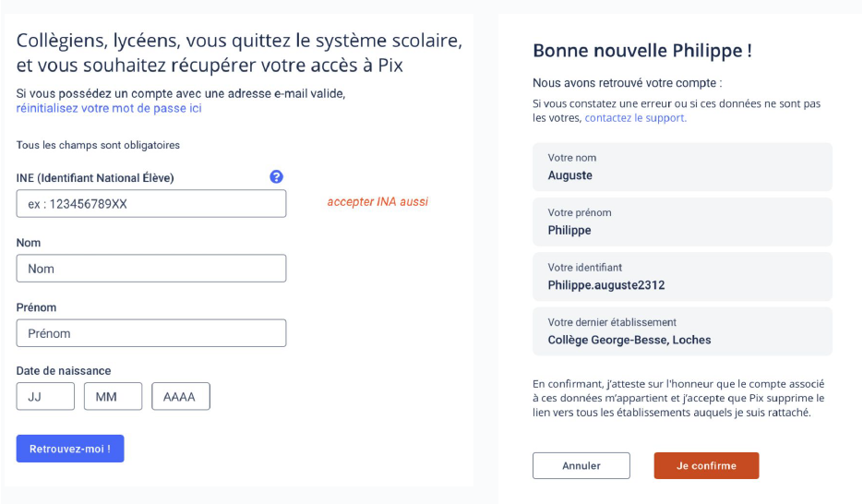The height and width of the screenshot is (504, 863).
Task: Focus the AAAA birth year field
Action: point(181,396)
